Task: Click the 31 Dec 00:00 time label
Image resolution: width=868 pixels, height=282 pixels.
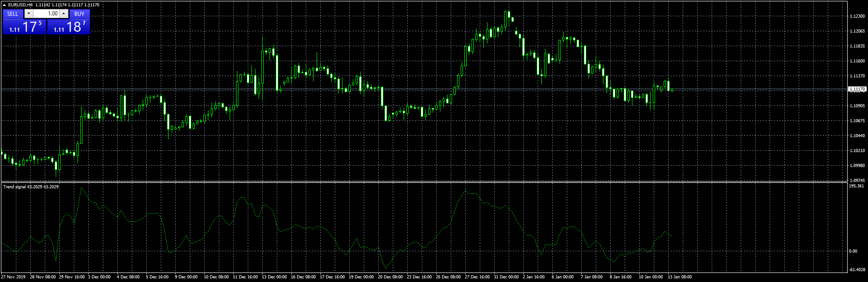Action: (506, 277)
